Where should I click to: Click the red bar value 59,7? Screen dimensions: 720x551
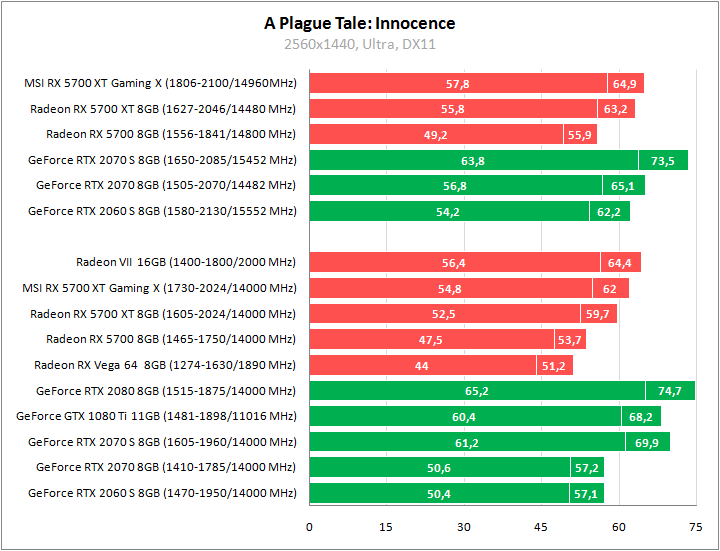pos(598,314)
